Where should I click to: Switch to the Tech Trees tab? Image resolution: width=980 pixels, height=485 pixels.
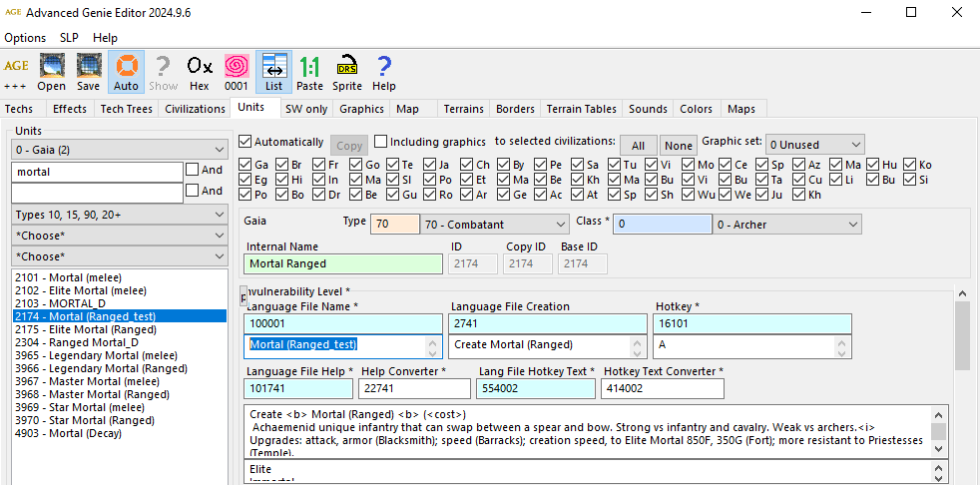pyautogui.click(x=127, y=109)
